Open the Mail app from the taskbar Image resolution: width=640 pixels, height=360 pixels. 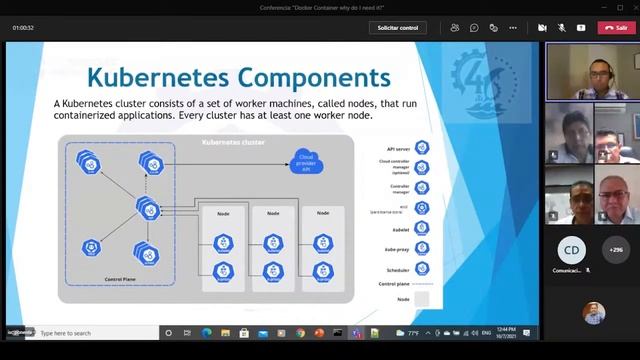(263, 333)
